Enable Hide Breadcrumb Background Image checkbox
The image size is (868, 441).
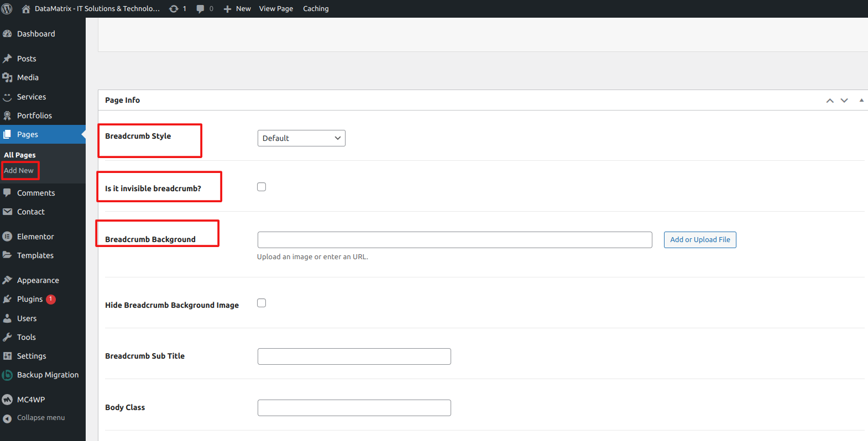pyautogui.click(x=262, y=303)
